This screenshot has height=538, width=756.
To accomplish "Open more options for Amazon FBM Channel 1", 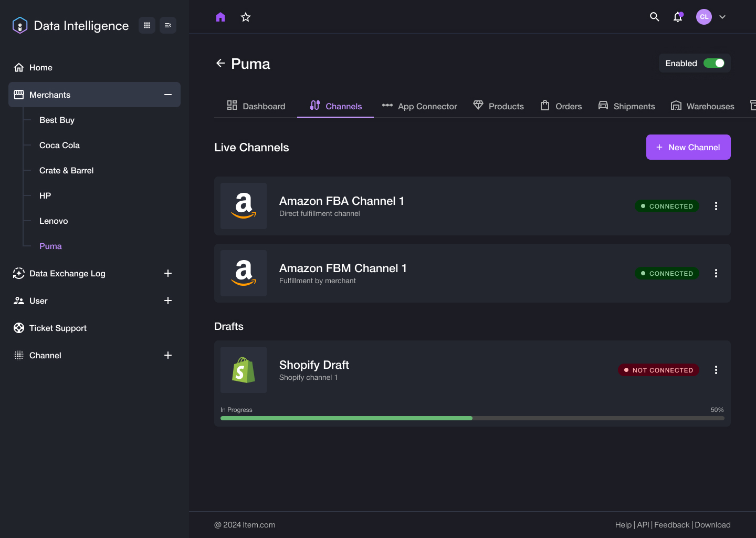I will [x=716, y=273].
